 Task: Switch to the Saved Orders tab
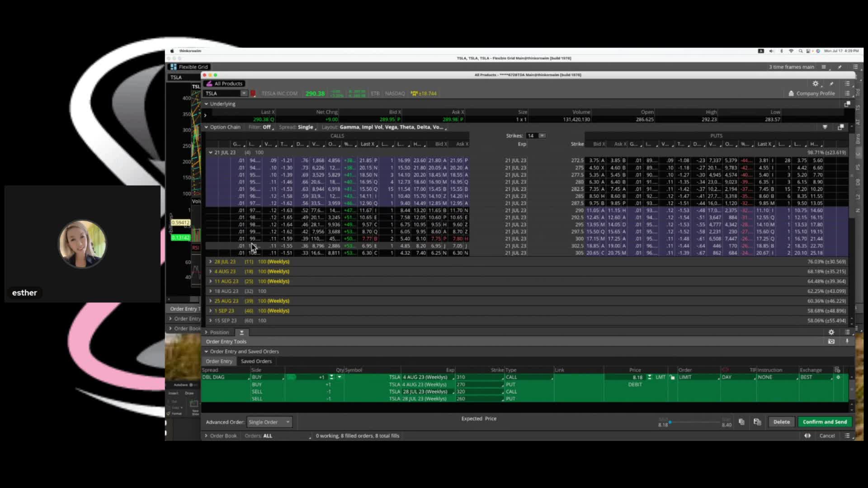(256, 361)
